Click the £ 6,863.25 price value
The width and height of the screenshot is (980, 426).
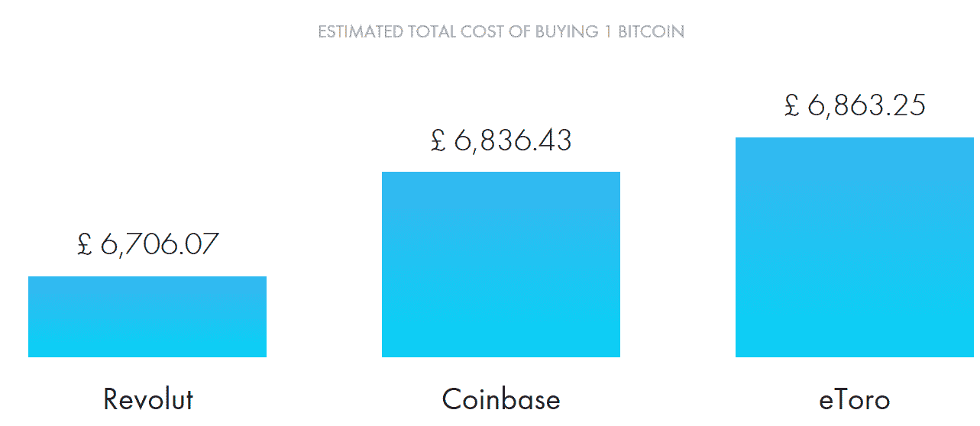pos(855,105)
